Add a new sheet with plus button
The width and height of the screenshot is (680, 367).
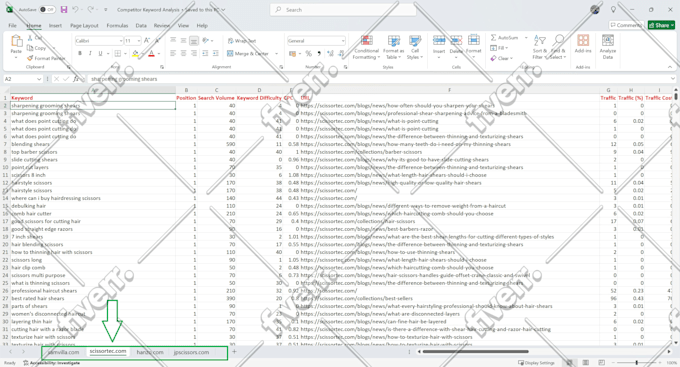coord(234,352)
